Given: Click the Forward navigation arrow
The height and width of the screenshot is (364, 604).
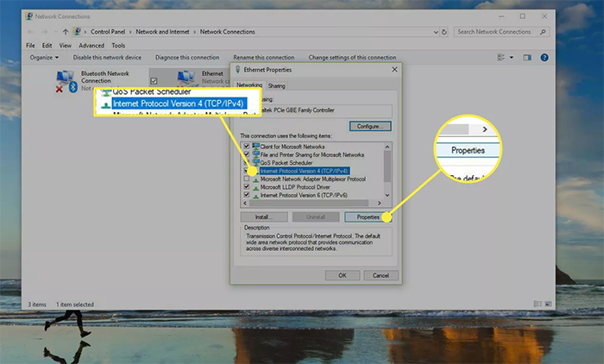Looking at the screenshot, I should click(x=45, y=32).
